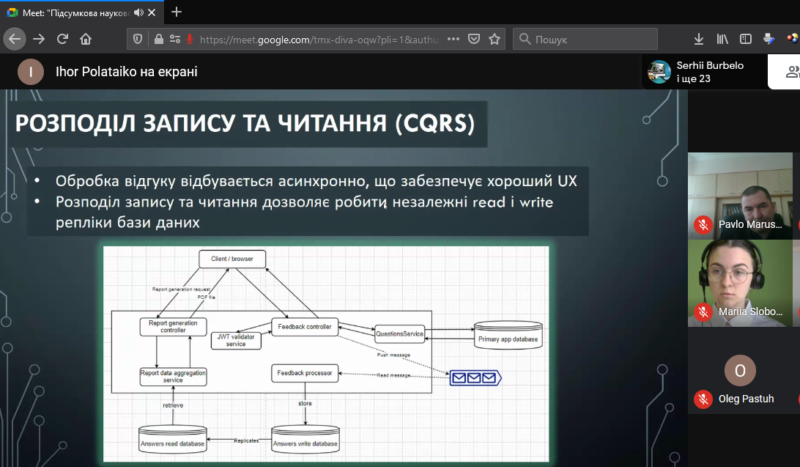Click the Пошук search field

(x=585, y=39)
